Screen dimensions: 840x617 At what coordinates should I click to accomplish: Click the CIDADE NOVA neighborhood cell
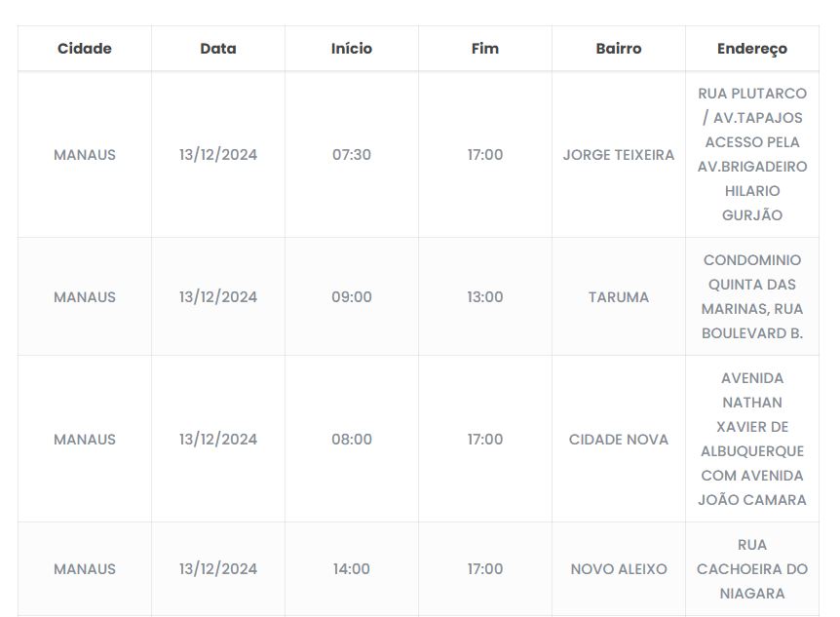pyautogui.click(x=619, y=440)
